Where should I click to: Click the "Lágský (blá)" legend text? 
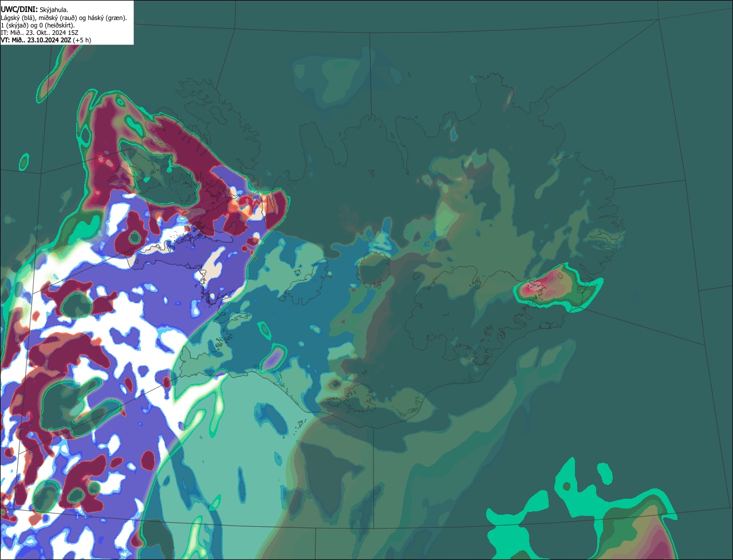coord(18,18)
